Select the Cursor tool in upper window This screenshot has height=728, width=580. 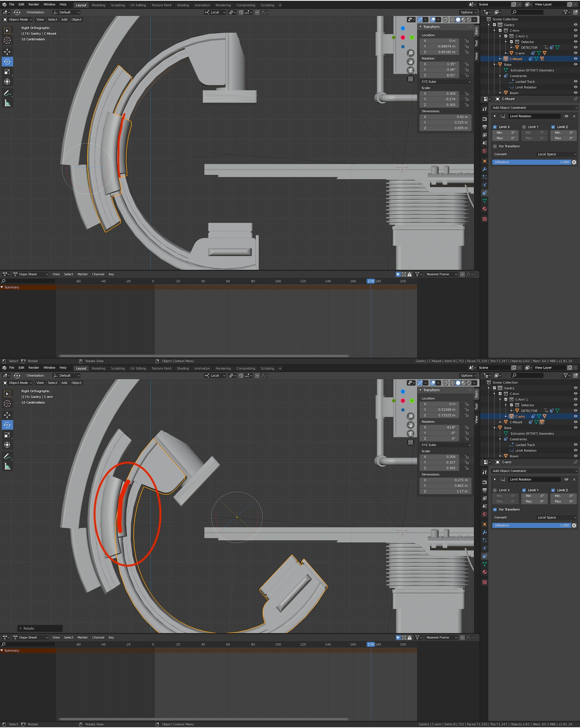(x=7, y=40)
